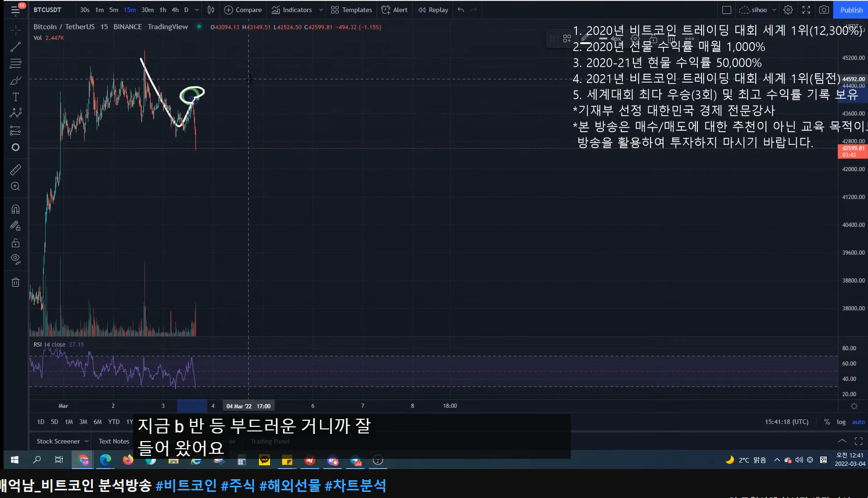Screen dimensions: 868x498
Task: Set date range to 1D
Action: 41,422
